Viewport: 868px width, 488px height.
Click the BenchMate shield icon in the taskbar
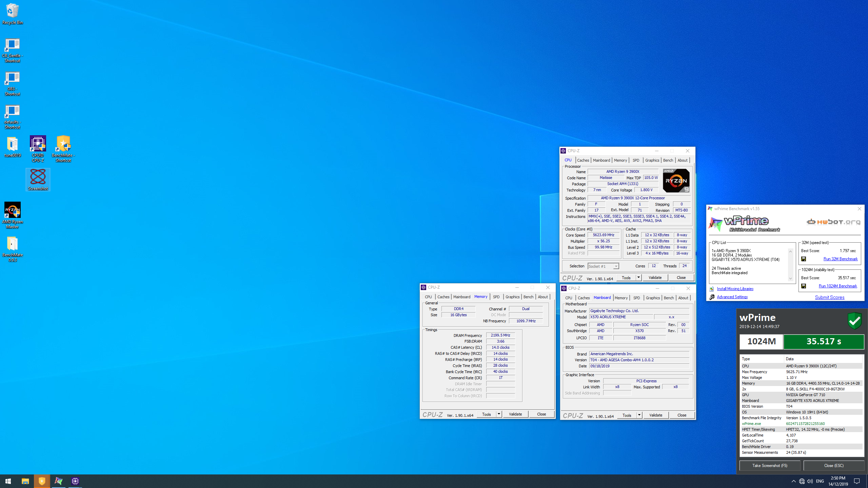42,481
